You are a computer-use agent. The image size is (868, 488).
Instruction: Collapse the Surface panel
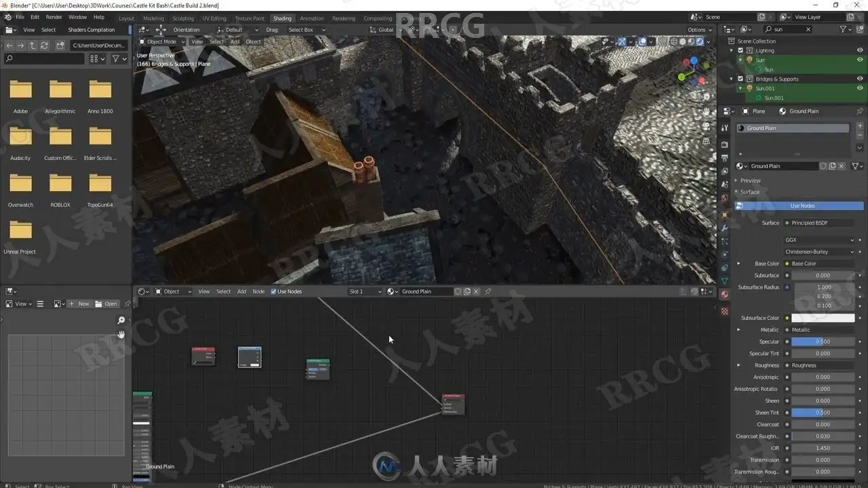(x=749, y=192)
